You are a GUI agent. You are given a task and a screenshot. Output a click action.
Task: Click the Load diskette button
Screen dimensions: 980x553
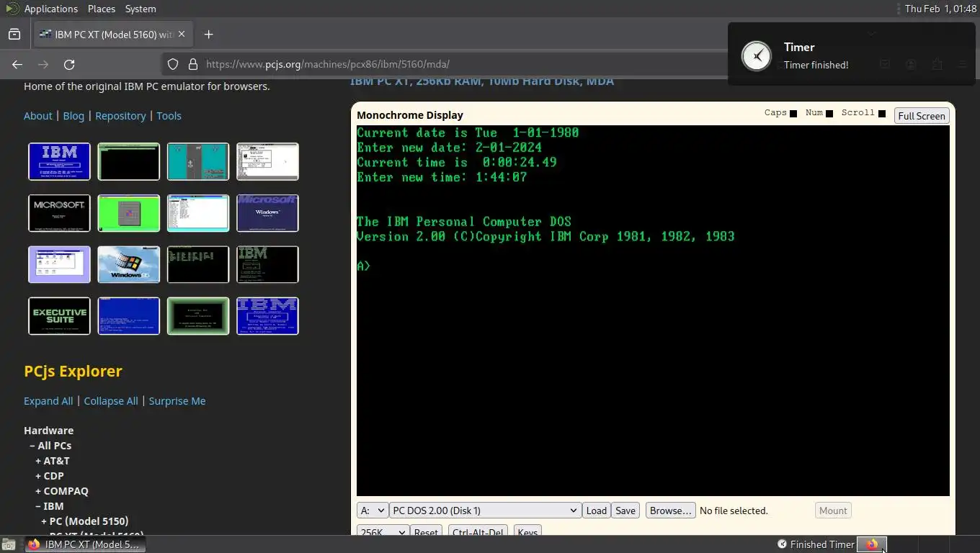[x=597, y=511]
